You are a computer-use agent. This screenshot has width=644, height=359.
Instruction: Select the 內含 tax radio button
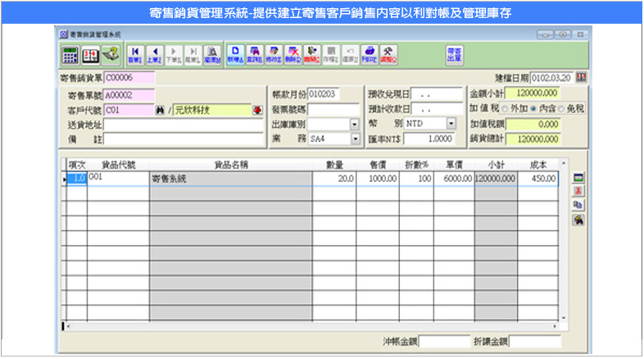(533, 109)
